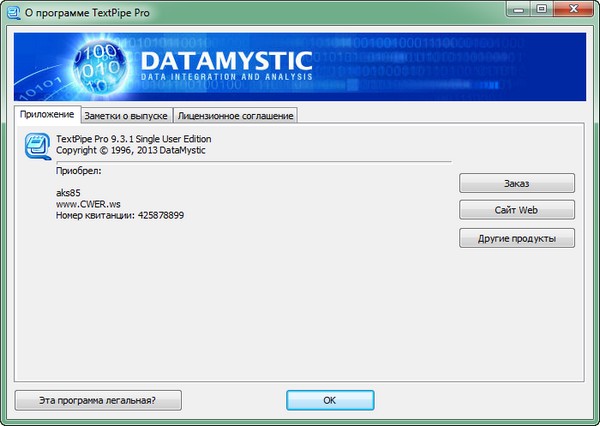
Task: Click the Эта программа легальная? button
Action: coord(98,400)
